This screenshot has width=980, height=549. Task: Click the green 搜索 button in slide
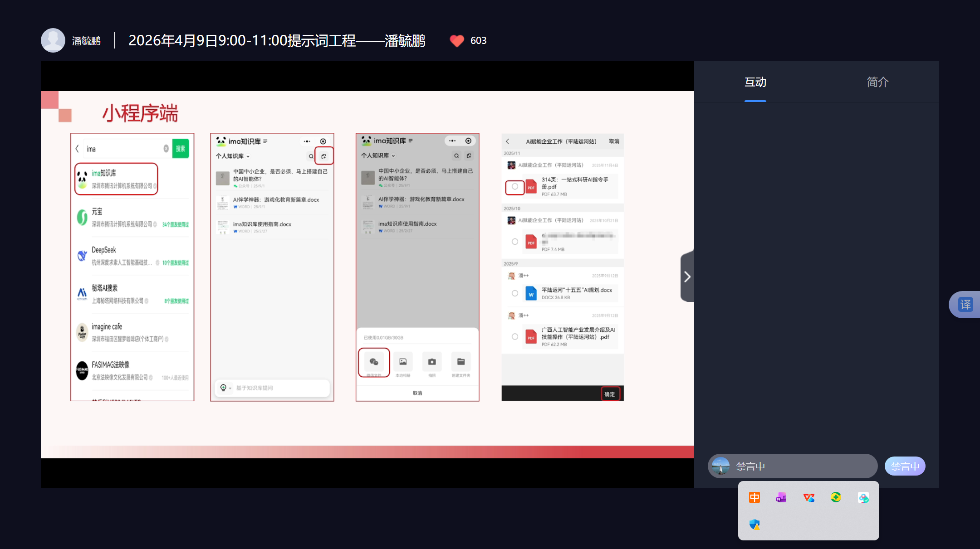click(180, 149)
